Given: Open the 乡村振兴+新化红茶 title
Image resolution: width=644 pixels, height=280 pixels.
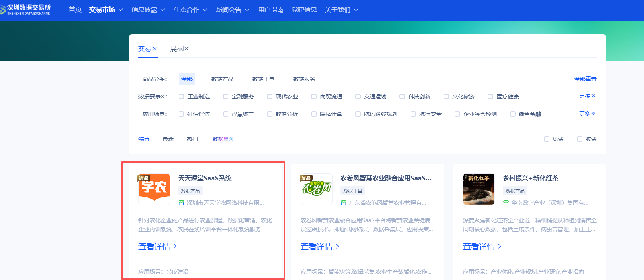Looking at the screenshot, I should click(x=531, y=178).
